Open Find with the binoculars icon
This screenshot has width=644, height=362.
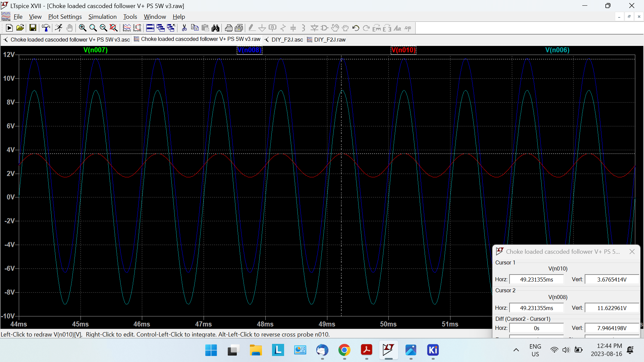pyautogui.click(x=215, y=28)
